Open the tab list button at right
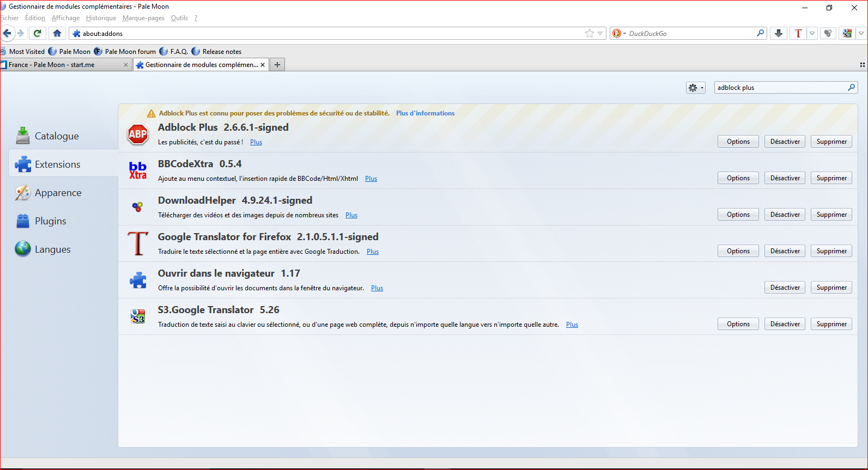868x470 pixels. click(862, 65)
